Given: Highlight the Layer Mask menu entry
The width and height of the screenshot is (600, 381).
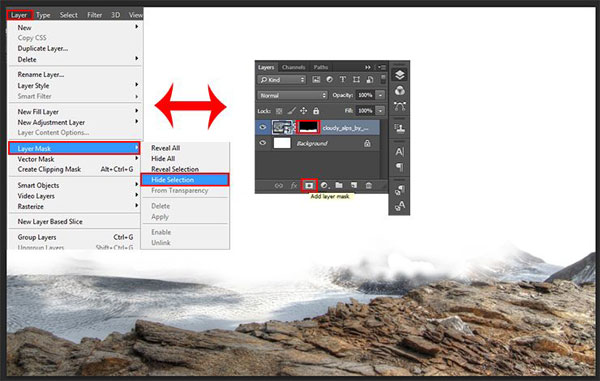Looking at the screenshot, I should [74, 148].
